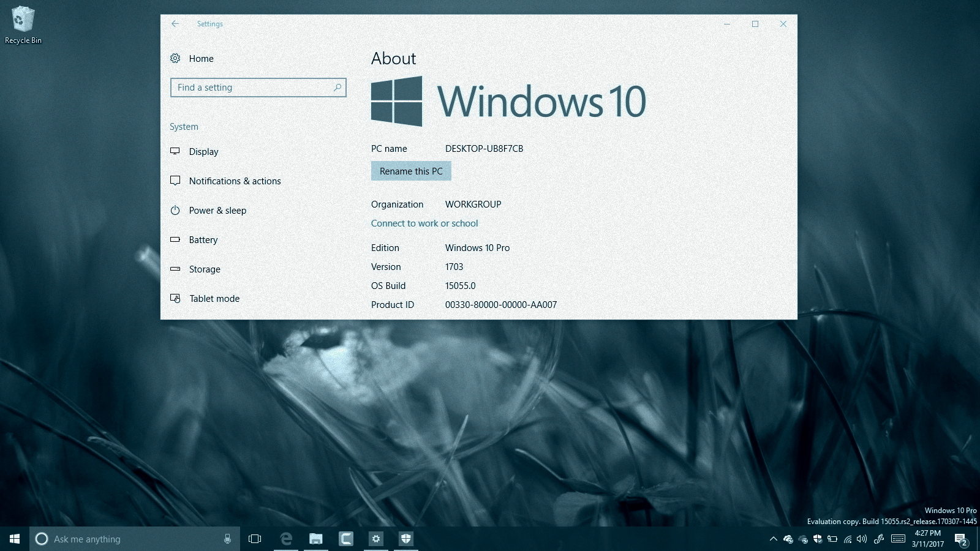The height and width of the screenshot is (551, 980).
Task: Click the dimmed OneDrive cloud tray icon
Action: pos(803,539)
